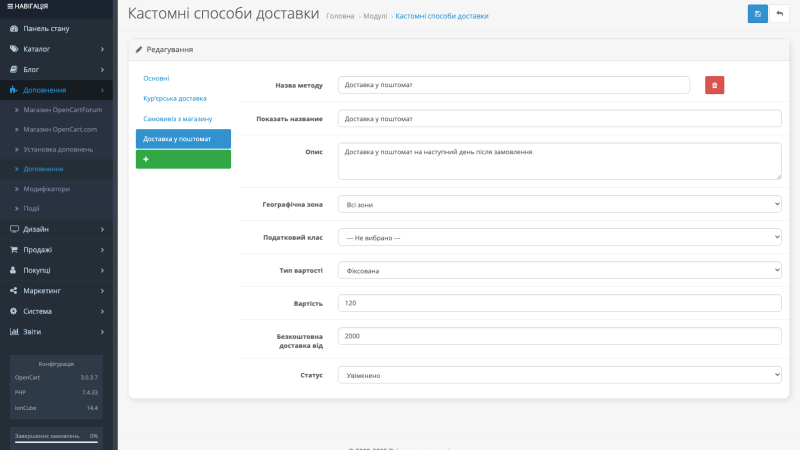Click Кастомні способи доставки breadcrumb link
Viewport: 800px width, 450px height.
[442, 16]
